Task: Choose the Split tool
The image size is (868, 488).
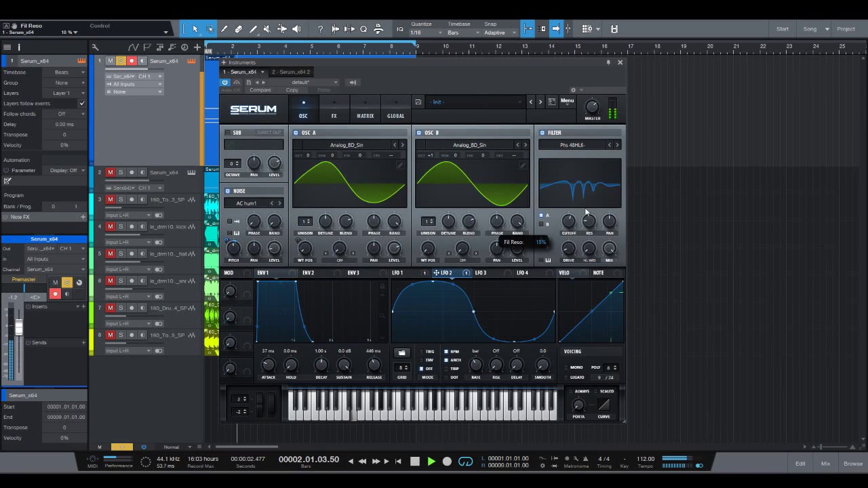Action: coord(224,29)
